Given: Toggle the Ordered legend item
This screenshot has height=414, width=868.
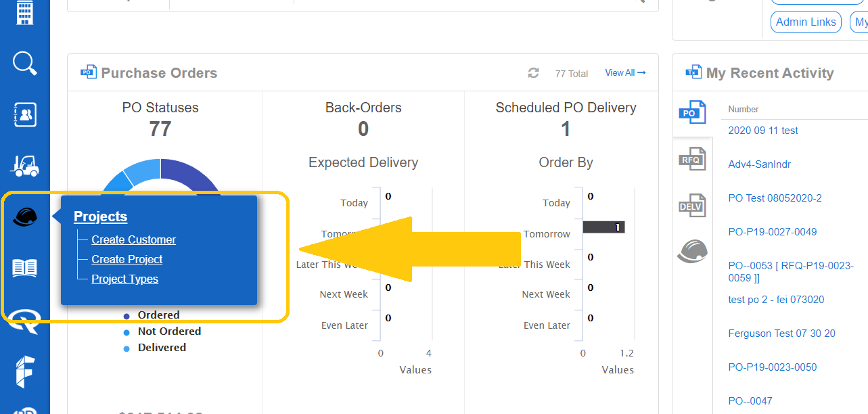Looking at the screenshot, I should point(158,315).
